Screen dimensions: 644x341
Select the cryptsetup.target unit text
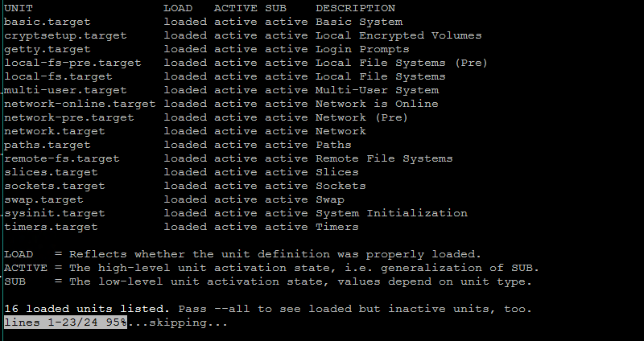[65, 35]
